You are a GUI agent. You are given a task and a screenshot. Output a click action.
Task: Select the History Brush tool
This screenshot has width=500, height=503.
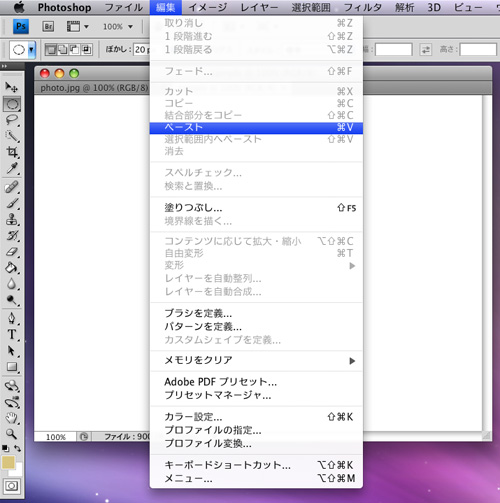12,236
